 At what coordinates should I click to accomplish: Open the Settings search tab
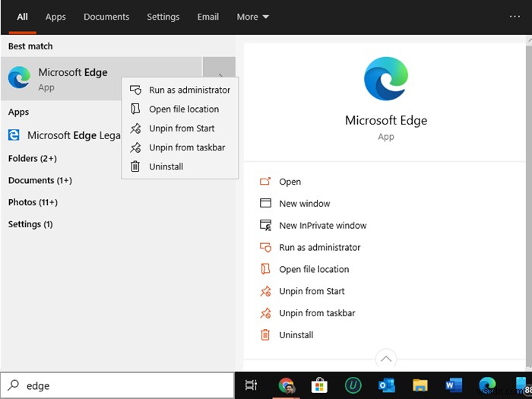[x=163, y=17]
